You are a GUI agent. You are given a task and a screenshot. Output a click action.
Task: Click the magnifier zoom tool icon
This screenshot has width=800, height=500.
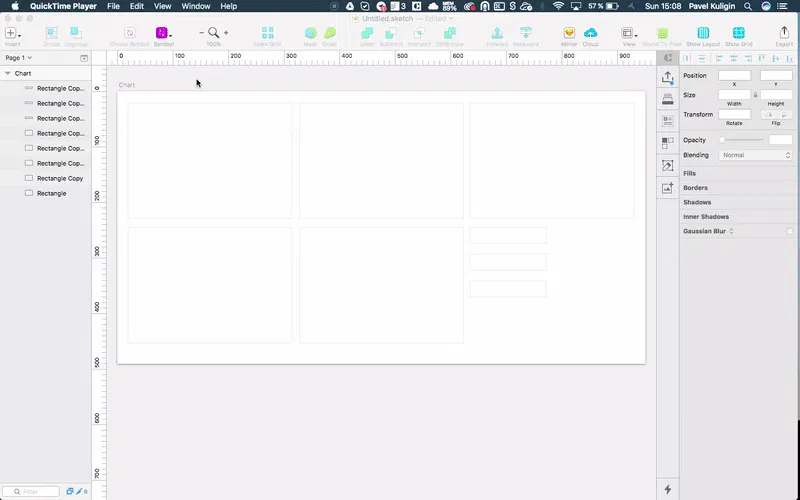[214, 33]
